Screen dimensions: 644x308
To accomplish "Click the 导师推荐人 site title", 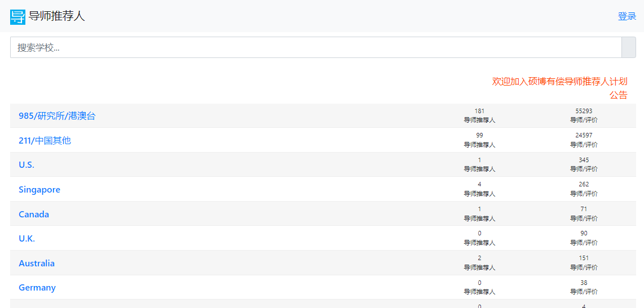I will (56, 16).
